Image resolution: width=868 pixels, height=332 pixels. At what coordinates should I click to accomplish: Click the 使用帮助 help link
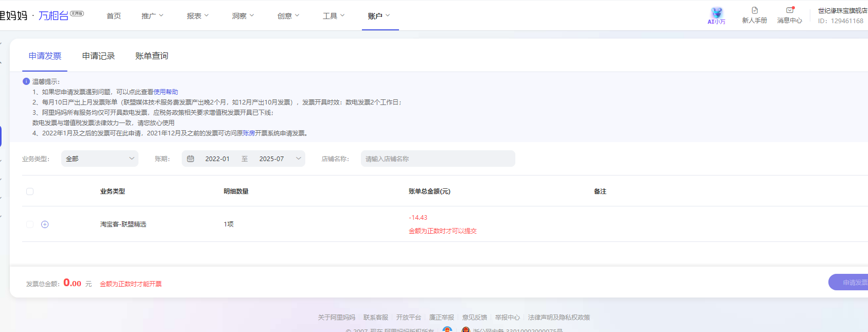pyautogui.click(x=166, y=92)
